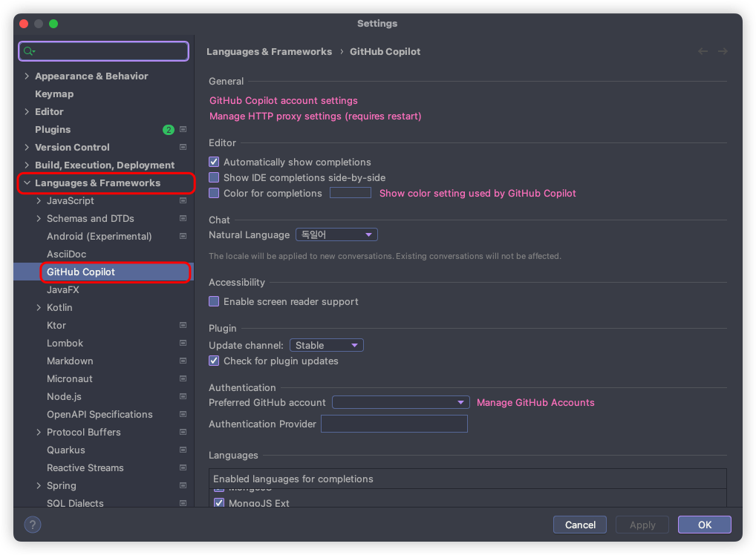Open the Preferred GitHub account dropdown

(401, 402)
